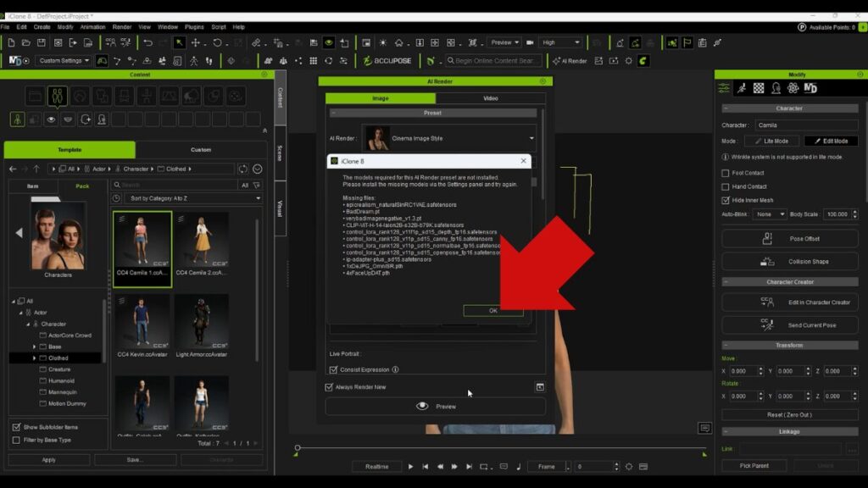
Task: Switch to the Video tab in AI Render
Action: point(491,98)
